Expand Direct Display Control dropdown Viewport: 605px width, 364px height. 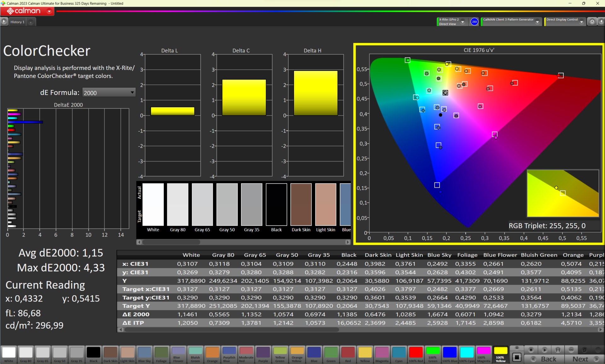coord(581,22)
